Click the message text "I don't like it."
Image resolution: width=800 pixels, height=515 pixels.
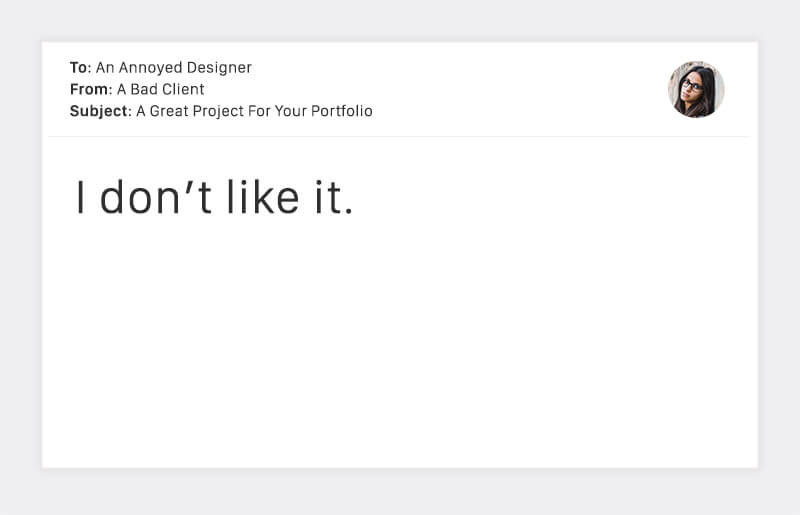coord(214,198)
